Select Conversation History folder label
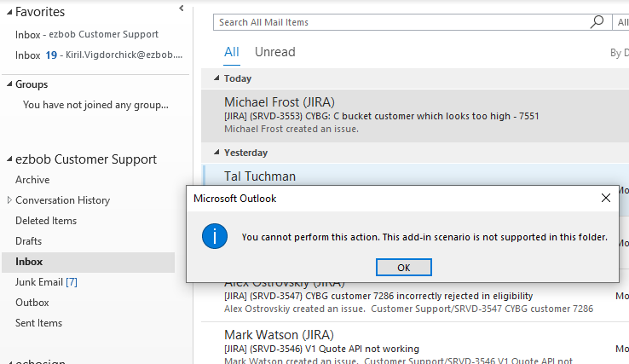 coord(62,200)
